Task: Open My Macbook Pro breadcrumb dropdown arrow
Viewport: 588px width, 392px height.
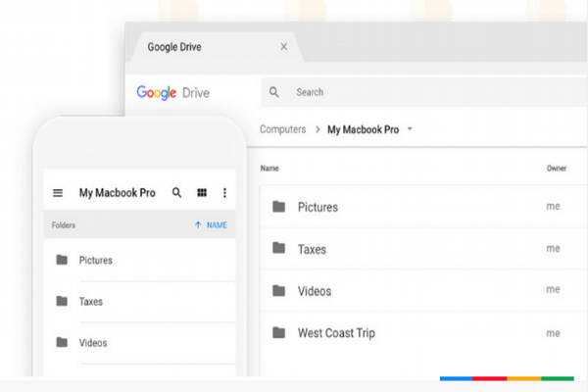Action: point(410,128)
